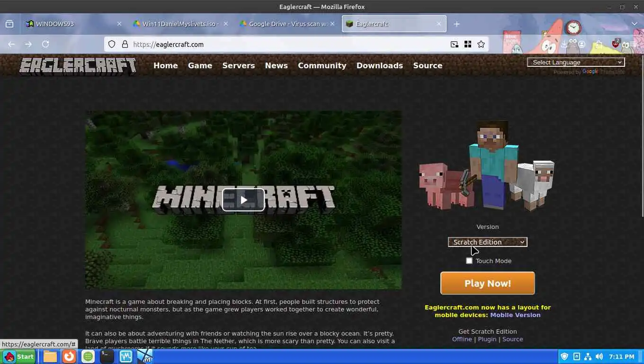Click the browser Forward arrow
The width and height of the screenshot is (644, 364).
point(28,44)
